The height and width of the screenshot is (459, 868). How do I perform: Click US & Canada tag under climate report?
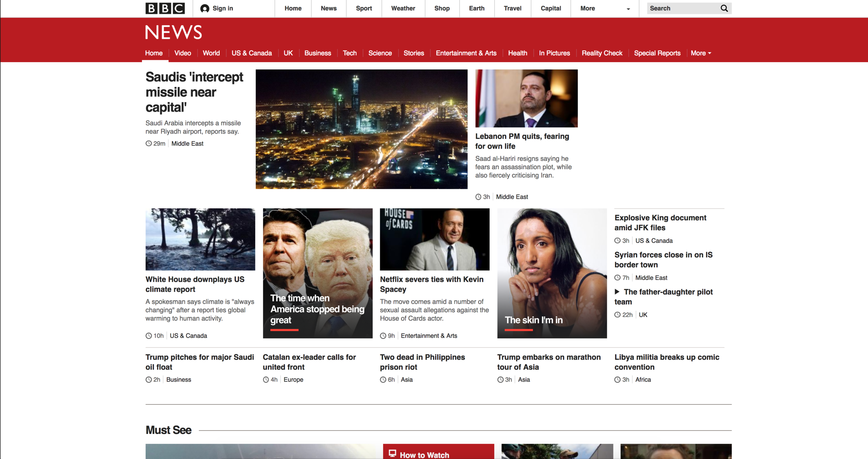(188, 336)
